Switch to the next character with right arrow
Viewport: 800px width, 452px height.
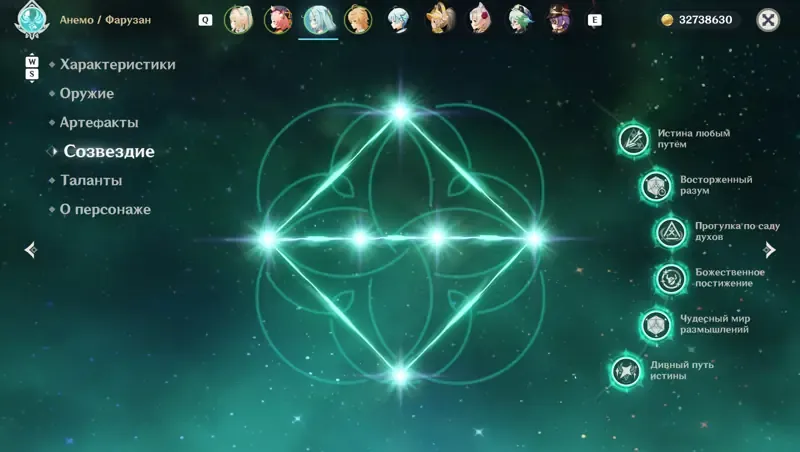click(769, 249)
